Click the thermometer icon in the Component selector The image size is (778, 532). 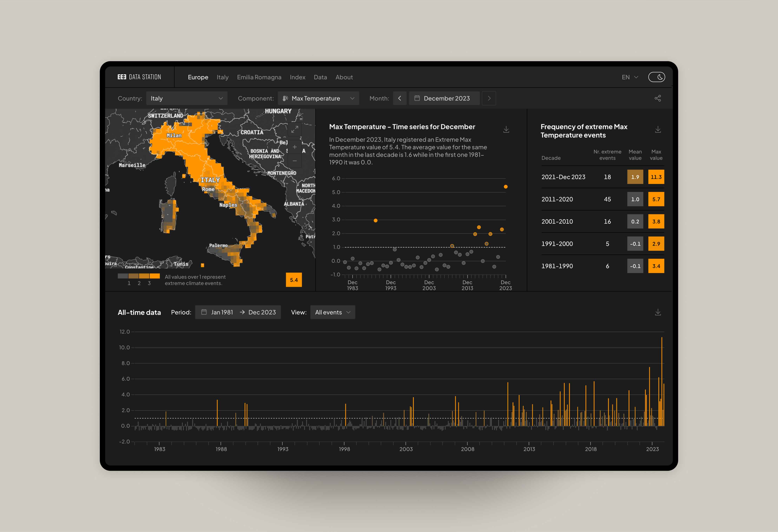click(285, 98)
